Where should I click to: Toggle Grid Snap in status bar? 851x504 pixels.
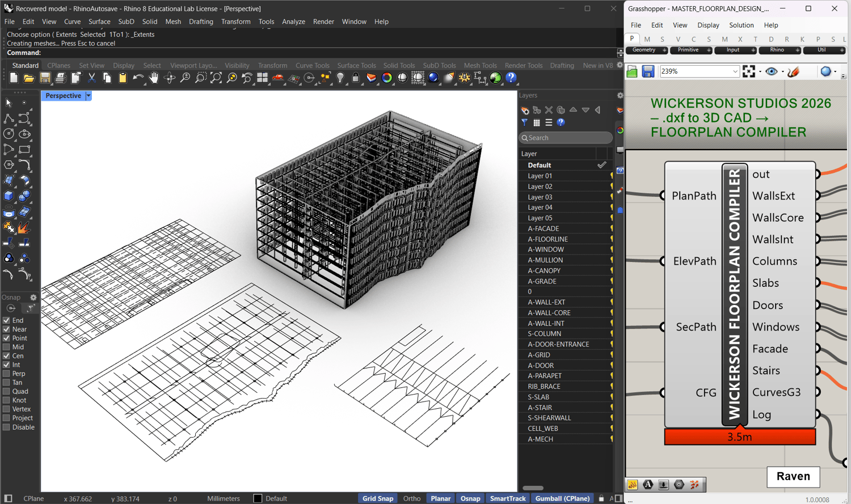(x=377, y=498)
